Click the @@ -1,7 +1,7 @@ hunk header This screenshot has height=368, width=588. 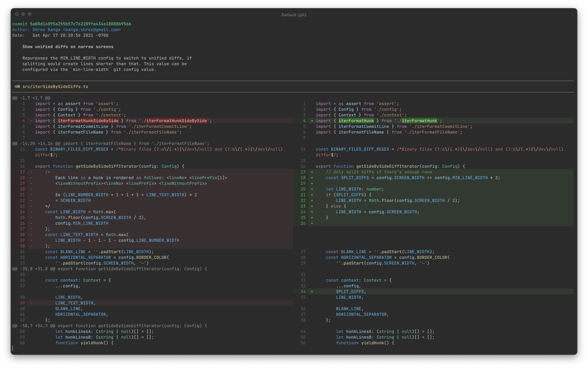(x=31, y=98)
